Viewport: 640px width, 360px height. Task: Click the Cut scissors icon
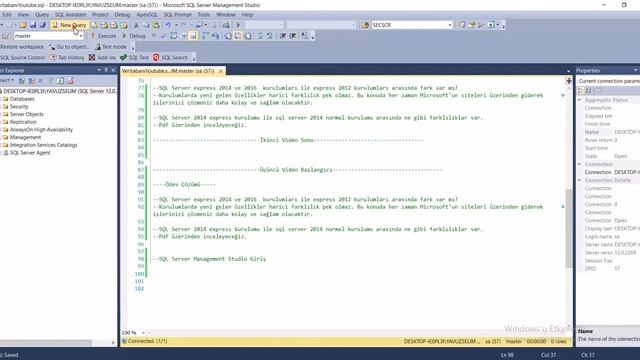click(x=136, y=25)
